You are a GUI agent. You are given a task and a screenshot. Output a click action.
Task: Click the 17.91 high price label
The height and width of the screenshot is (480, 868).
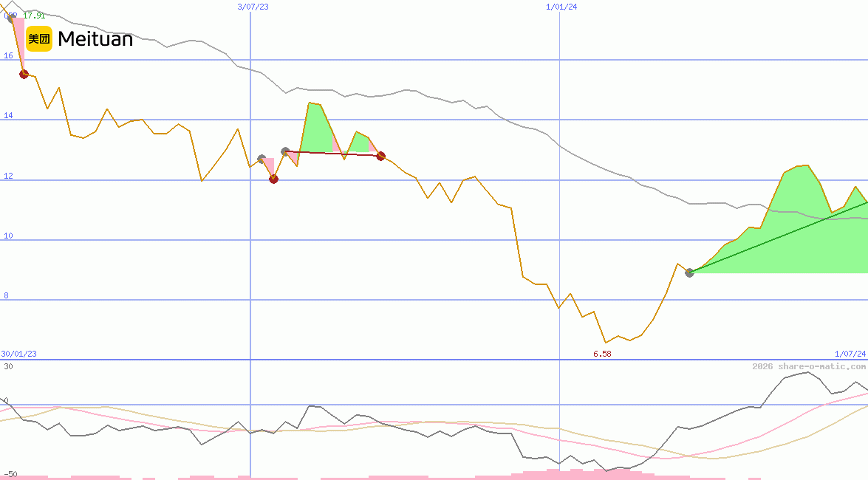[34, 16]
